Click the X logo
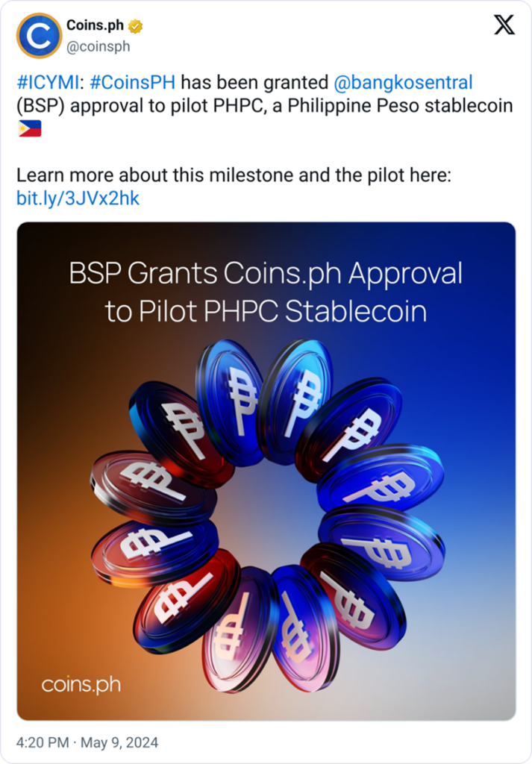 (x=504, y=26)
